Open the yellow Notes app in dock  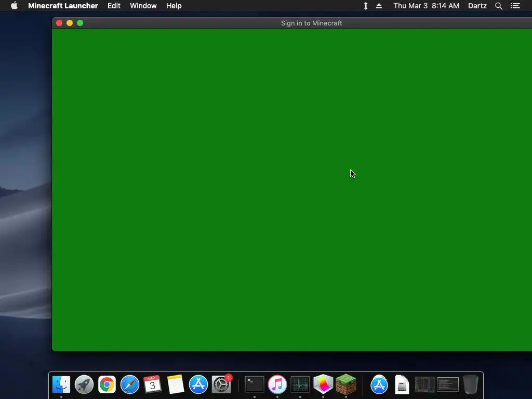coord(176,384)
